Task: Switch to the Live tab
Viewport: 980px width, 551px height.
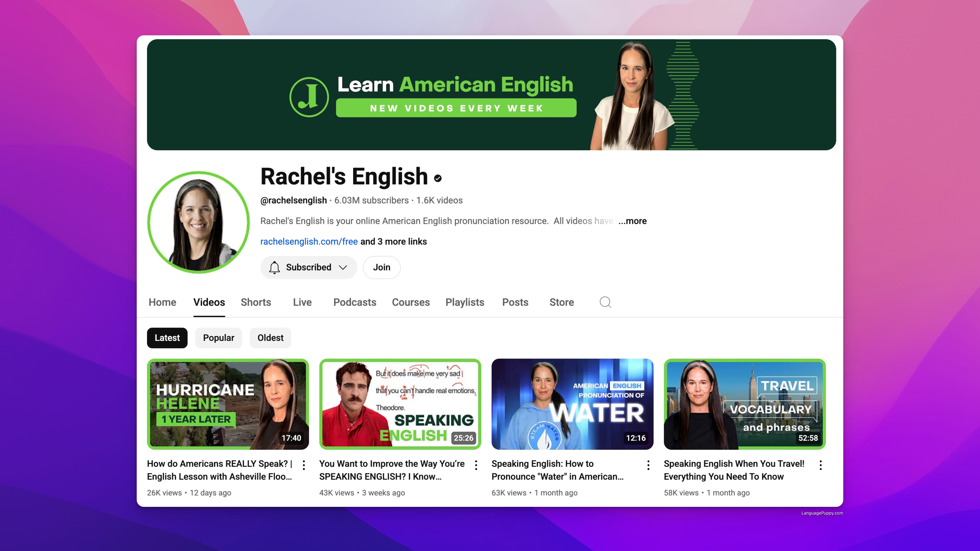Action: pos(302,302)
